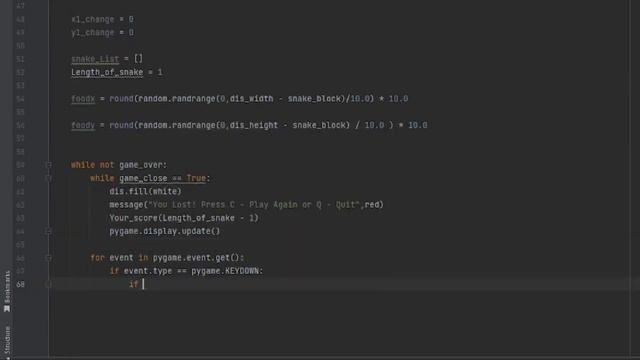Click pygame.KEYDOWN in the if statement
This screenshot has height=360, width=640.
click(225, 271)
